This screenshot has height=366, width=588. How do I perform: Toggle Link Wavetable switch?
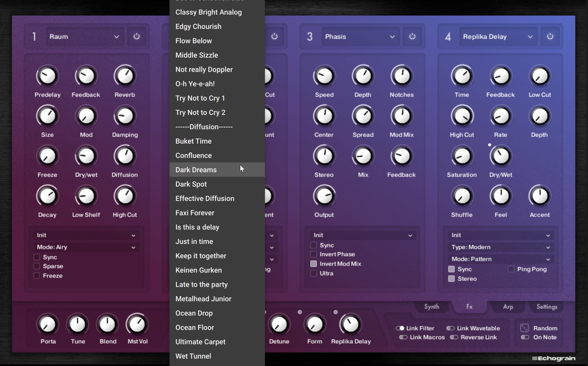point(450,328)
